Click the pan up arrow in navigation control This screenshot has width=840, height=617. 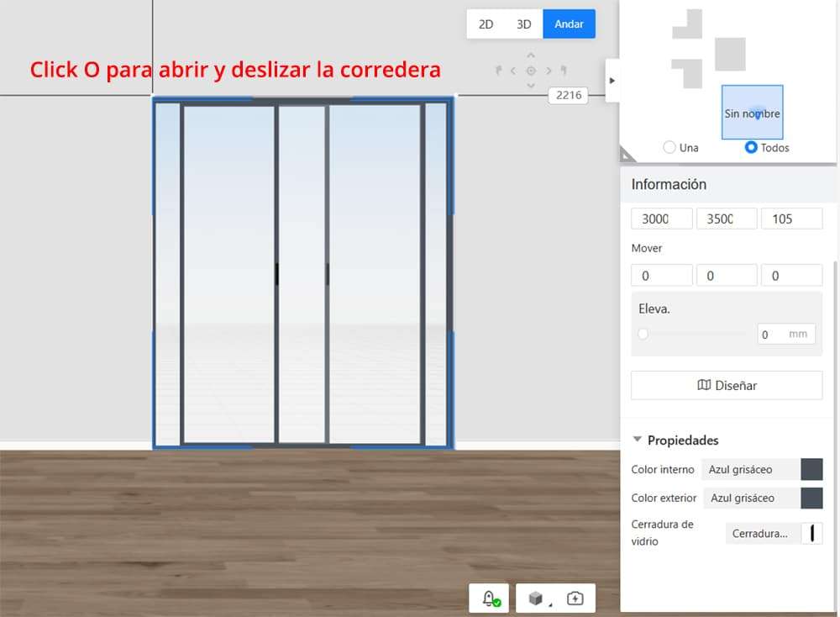pyautogui.click(x=530, y=55)
